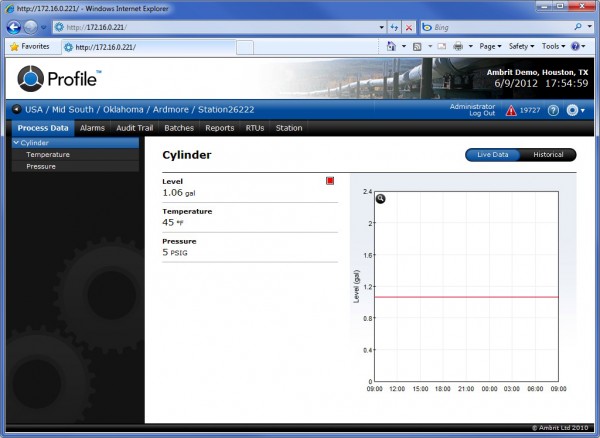The height and width of the screenshot is (438, 600).
Task: Click the Internet Explorer title bar icon
Action: pyautogui.click(x=9, y=8)
